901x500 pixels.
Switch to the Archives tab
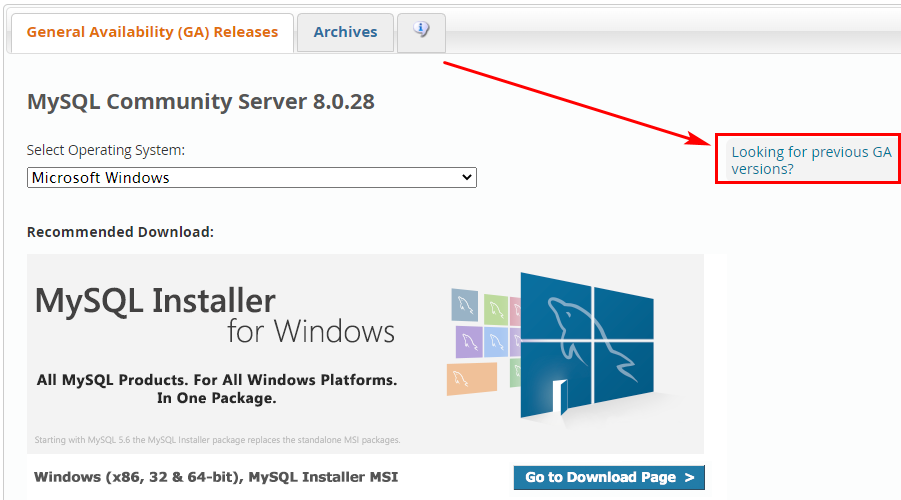[x=345, y=32]
